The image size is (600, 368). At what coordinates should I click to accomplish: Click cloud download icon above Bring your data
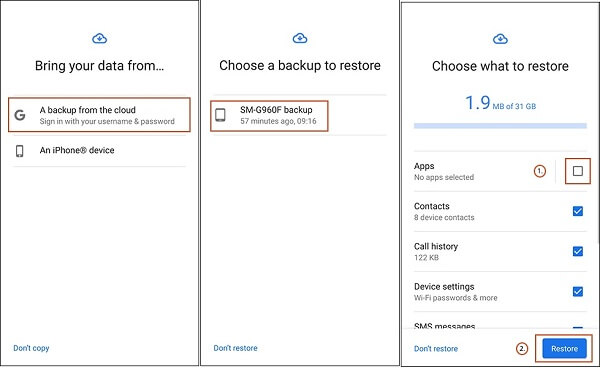pos(99,38)
